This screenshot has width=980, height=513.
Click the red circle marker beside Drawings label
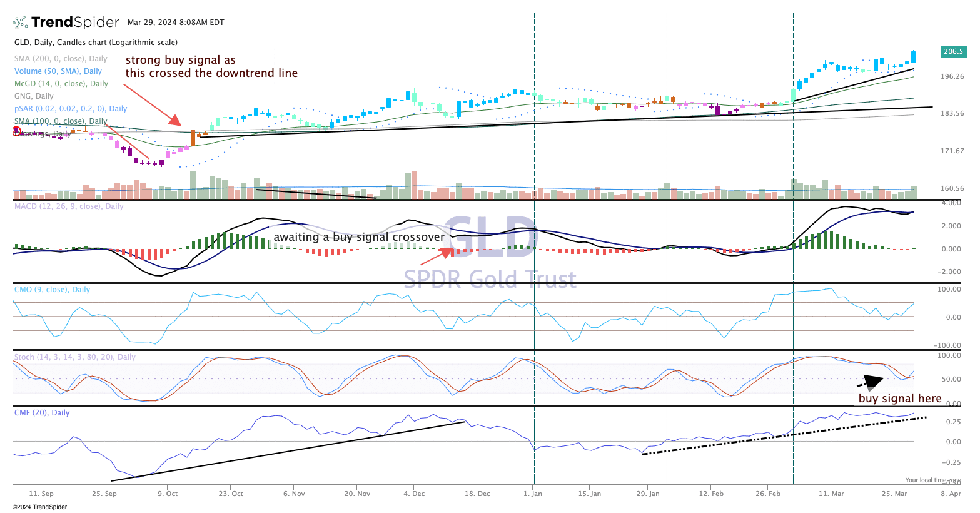(17, 131)
